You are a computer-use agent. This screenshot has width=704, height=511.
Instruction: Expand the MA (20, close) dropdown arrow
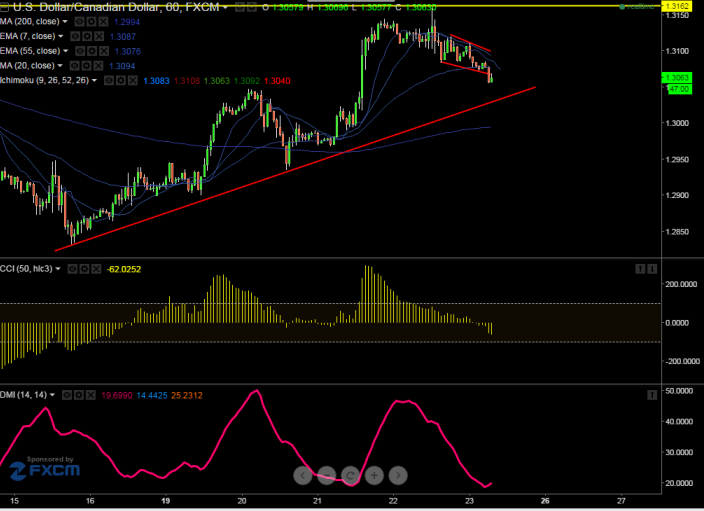60,66
